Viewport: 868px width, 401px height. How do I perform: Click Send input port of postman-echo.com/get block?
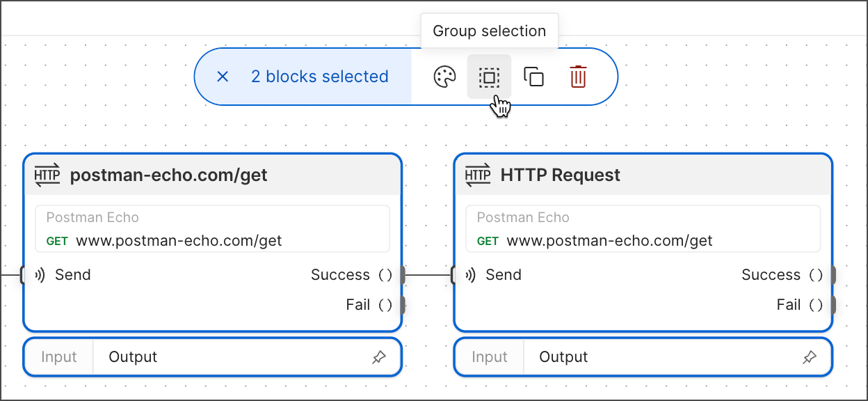pos(23,275)
